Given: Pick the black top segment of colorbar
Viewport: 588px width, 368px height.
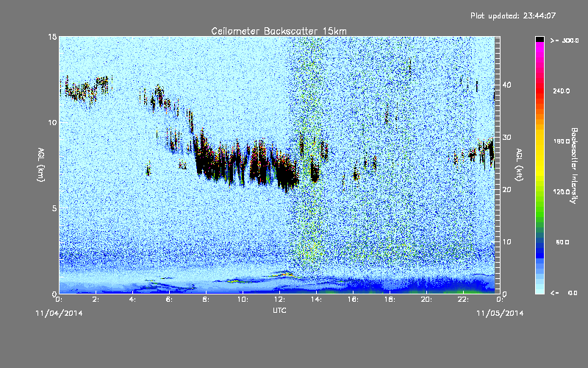Looking at the screenshot, I should click(539, 39).
